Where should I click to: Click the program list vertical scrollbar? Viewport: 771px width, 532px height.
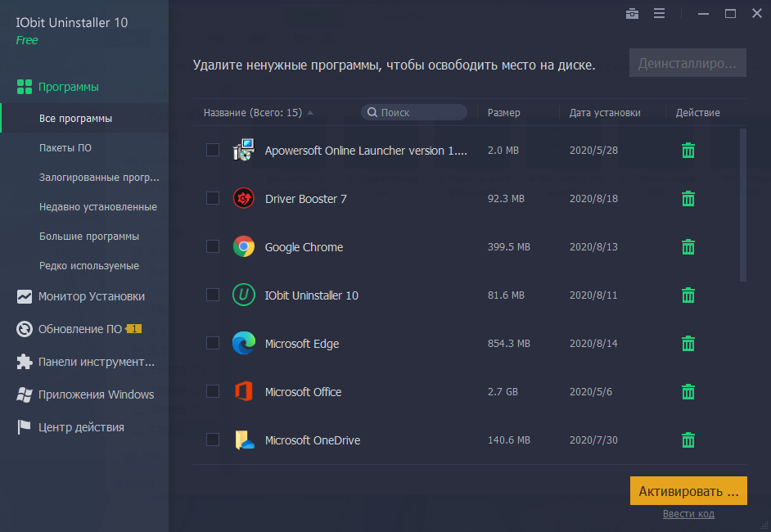tap(742, 205)
